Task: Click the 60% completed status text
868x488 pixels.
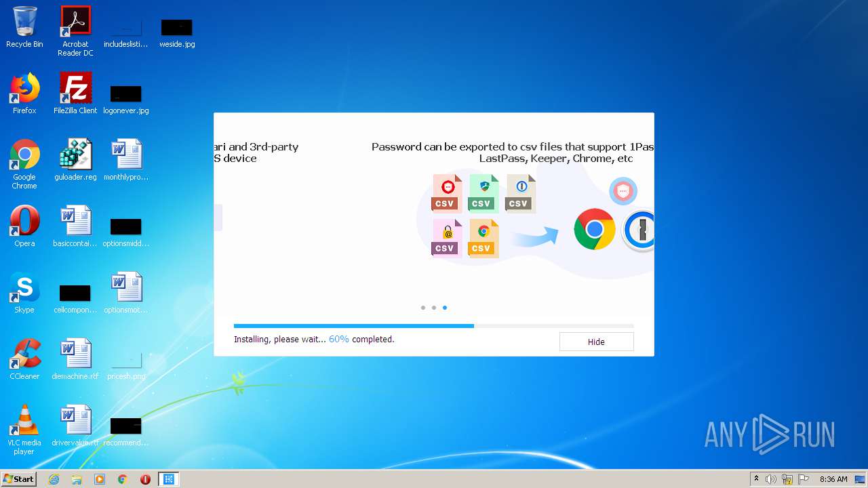Action: 361,339
